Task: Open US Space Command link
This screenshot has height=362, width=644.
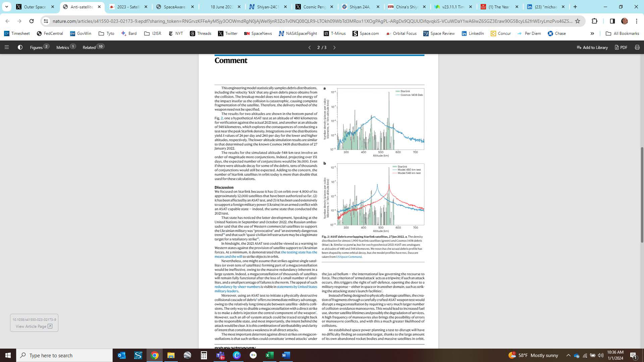Action: pyautogui.click(x=348, y=257)
